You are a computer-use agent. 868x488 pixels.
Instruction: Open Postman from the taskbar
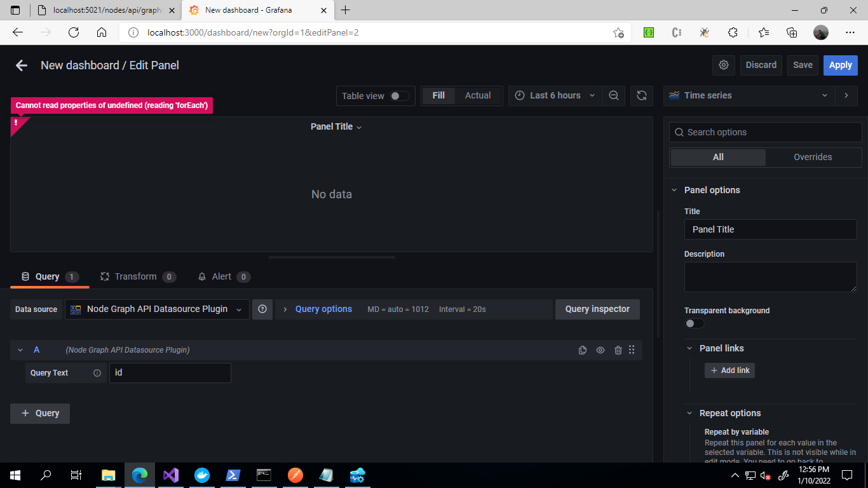coord(295,475)
